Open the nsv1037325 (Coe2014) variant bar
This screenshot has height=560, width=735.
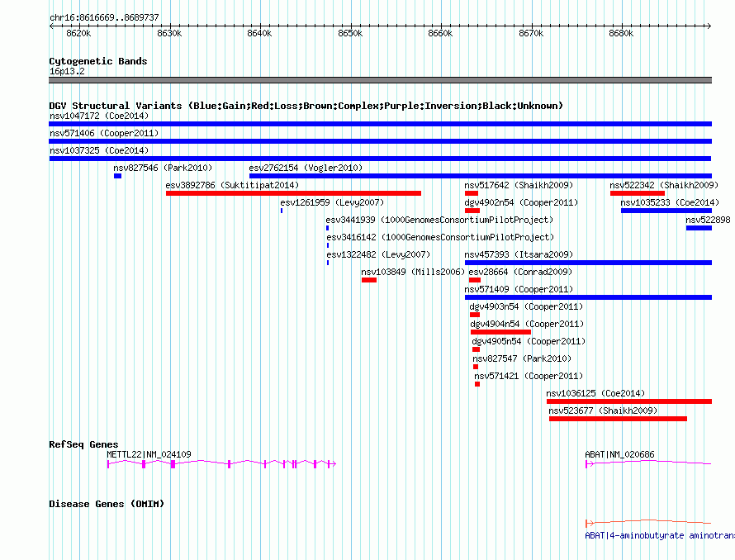coord(380,159)
